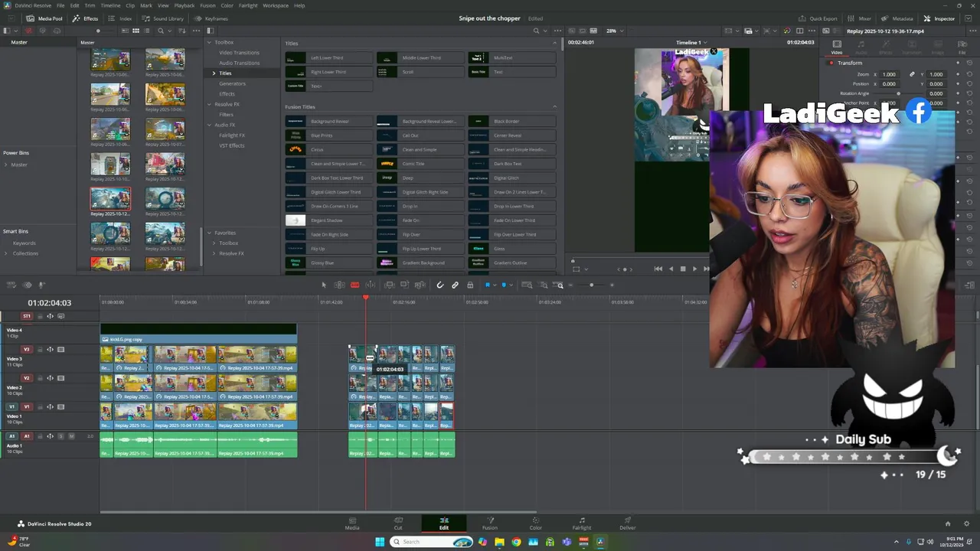Open the Index panel
This screenshot has width=980, height=551.
[121, 18]
